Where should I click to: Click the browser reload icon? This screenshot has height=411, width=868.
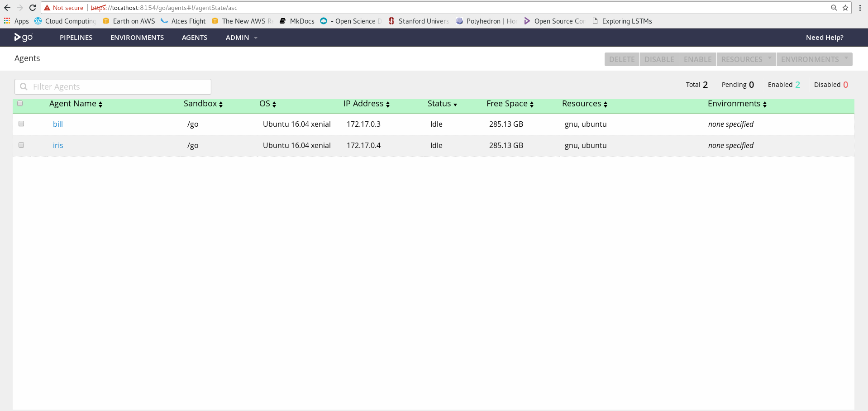tap(33, 8)
